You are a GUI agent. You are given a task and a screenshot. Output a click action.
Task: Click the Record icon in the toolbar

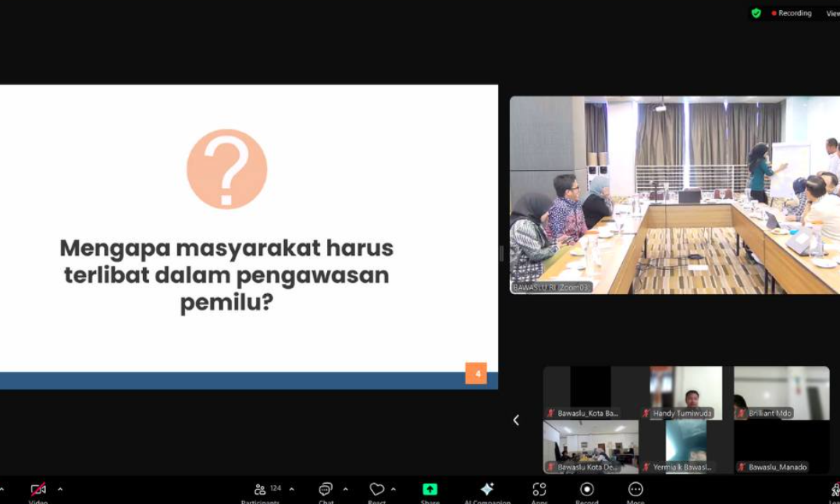[586, 490]
